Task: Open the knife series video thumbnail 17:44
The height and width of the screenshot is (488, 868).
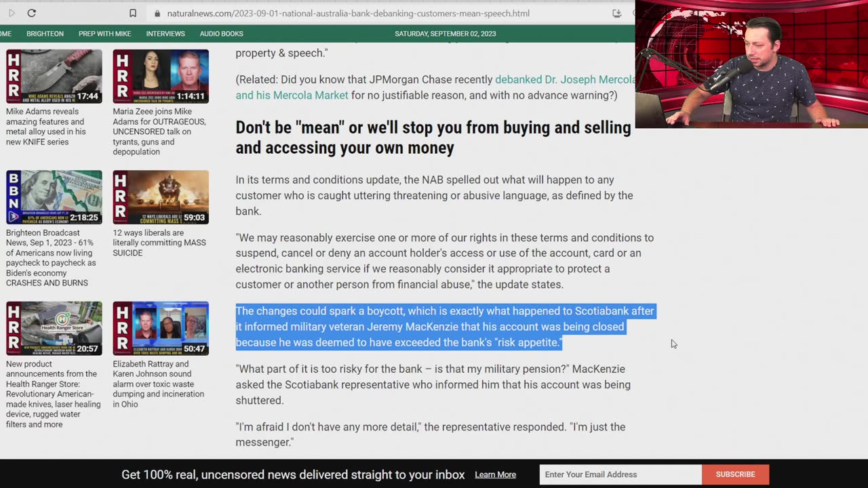Action: 54,76
